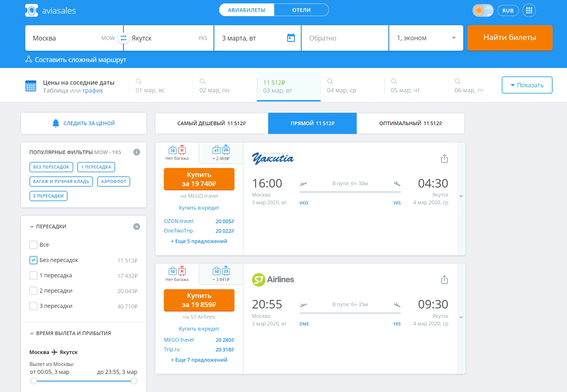Click the Якутск destination field

169,38
